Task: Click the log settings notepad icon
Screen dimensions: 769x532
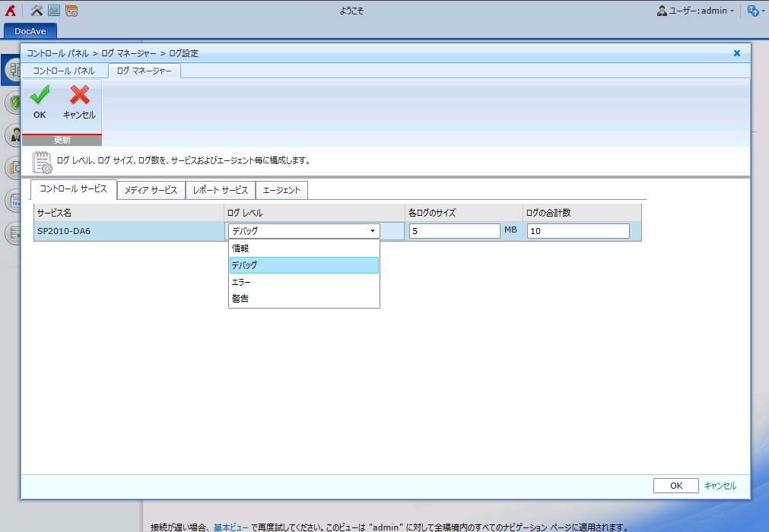Action: [x=42, y=162]
